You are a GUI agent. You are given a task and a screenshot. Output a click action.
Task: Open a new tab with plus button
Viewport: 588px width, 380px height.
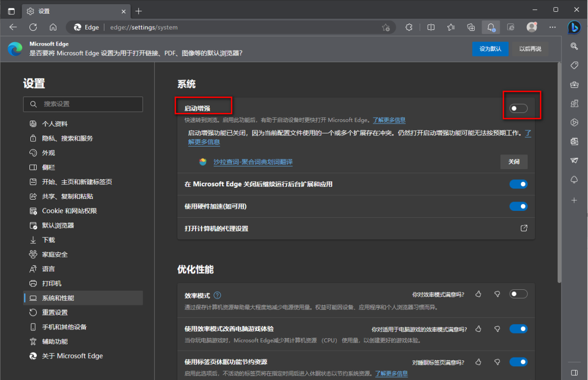pos(139,11)
